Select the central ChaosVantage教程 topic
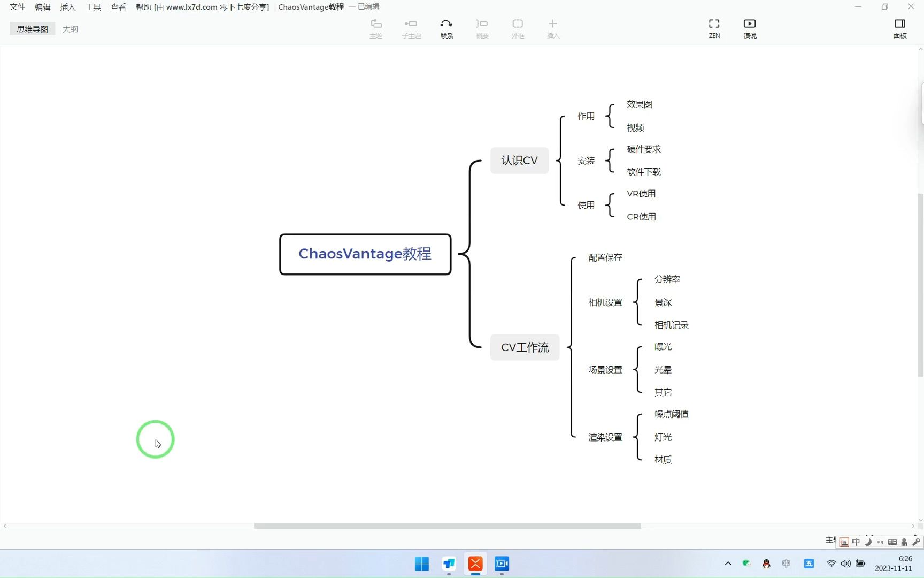This screenshot has width=924, height=578. pyautogui.click(x=365, y=254)
